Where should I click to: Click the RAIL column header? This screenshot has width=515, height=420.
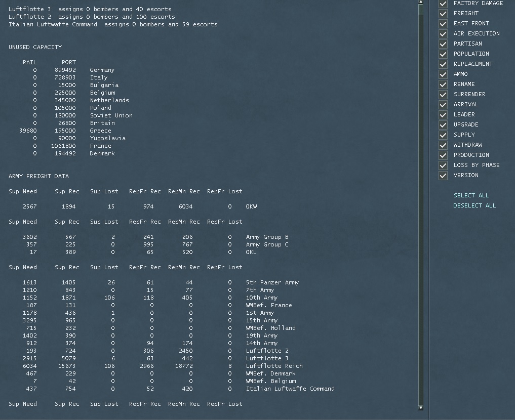(29, 62)
